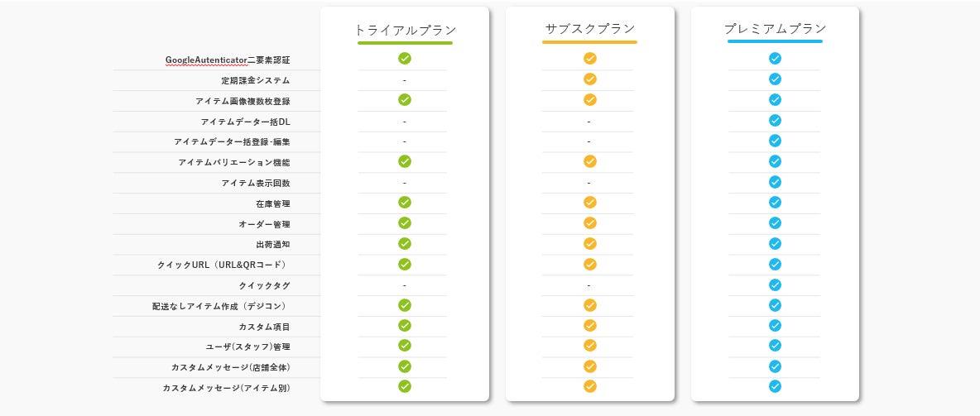This screenshot has height=416, width=980.
Task: Select the サブスクプラン column heading
Action: tap(590, 29)
